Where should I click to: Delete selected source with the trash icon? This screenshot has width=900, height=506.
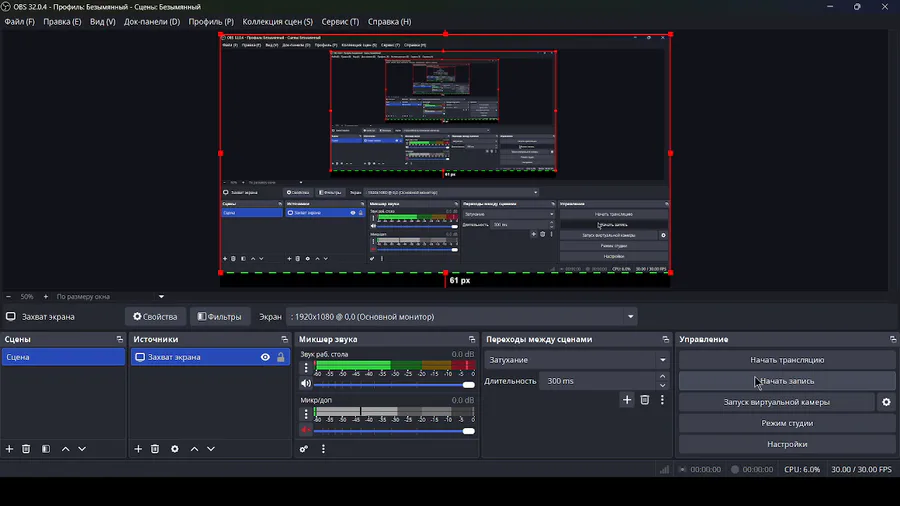tap(155, 449)
